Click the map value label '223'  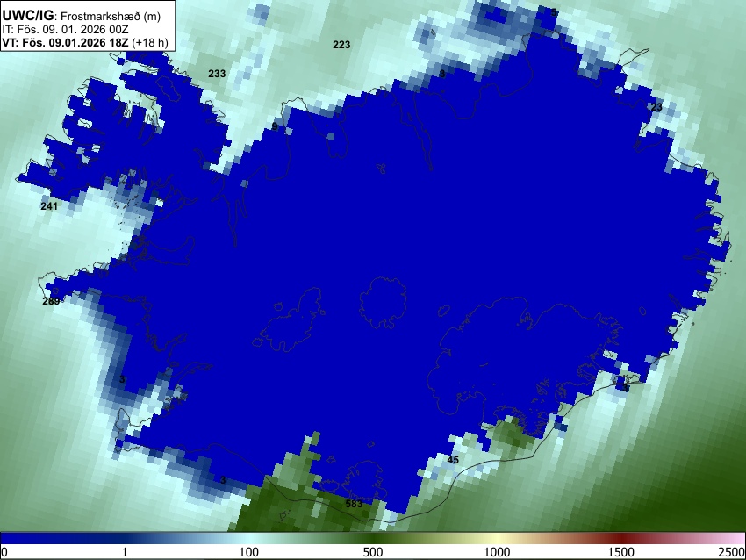[341, 45]
